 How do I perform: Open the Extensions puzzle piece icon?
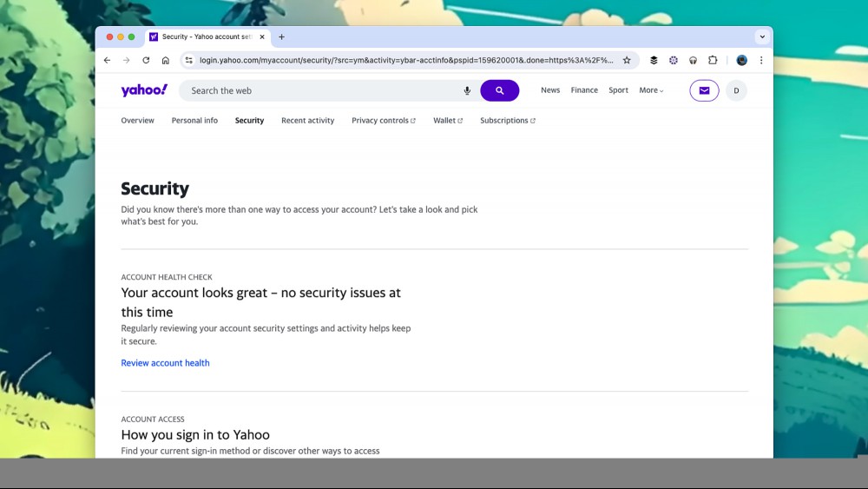click(x=713, y=60)
